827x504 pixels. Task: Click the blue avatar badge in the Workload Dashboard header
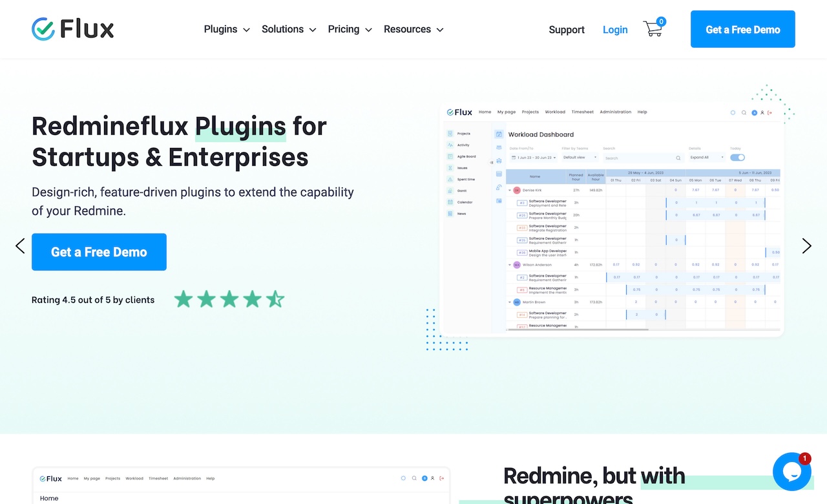754,112
